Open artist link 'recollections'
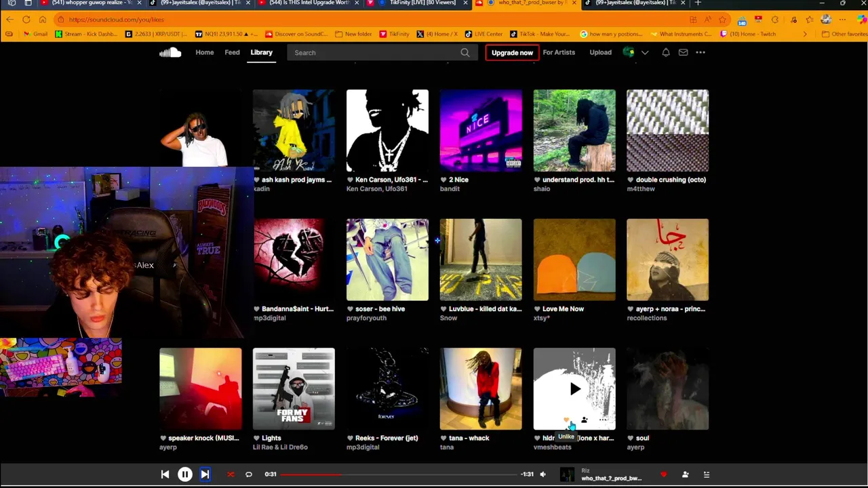Image resolution: width=868 pixels, height=488 pixels. [647, 318]
